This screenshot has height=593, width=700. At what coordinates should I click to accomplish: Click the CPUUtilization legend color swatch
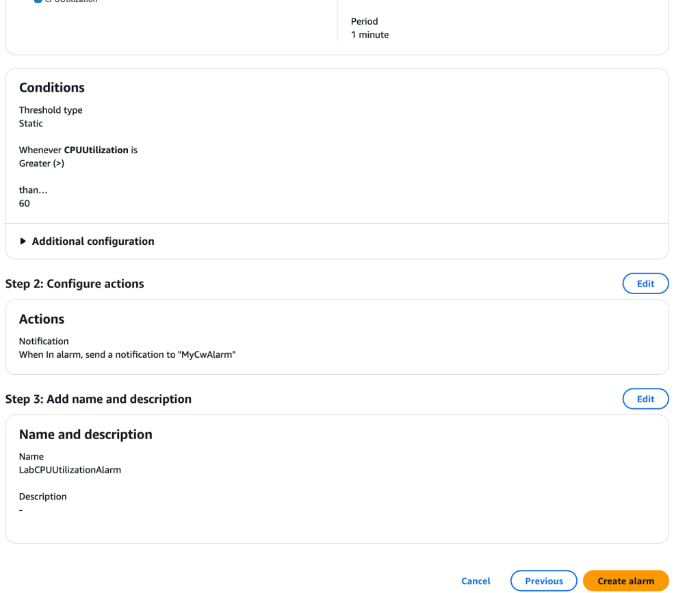38,1
